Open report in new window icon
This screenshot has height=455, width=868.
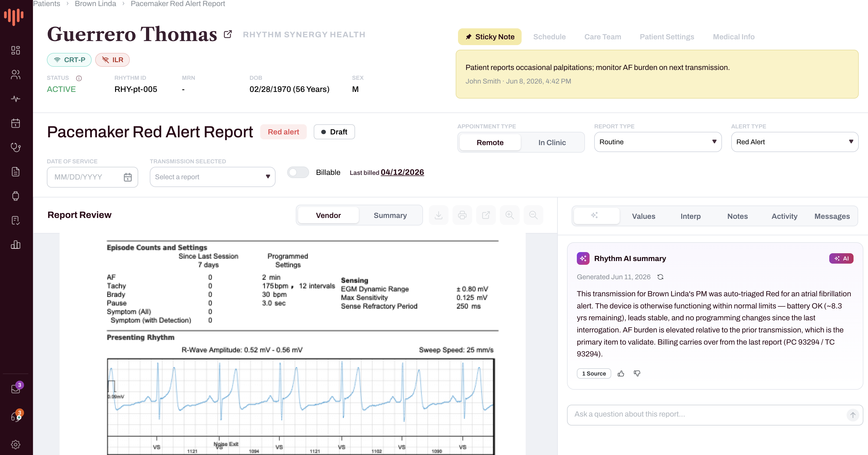pos(486,215)
